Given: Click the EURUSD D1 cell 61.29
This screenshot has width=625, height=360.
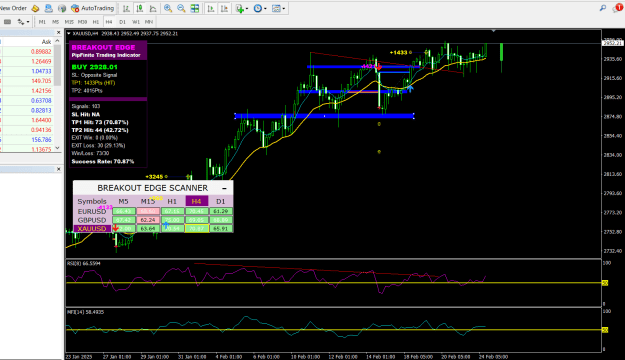Looking at the screenshot, I should [x=221, y=211].
